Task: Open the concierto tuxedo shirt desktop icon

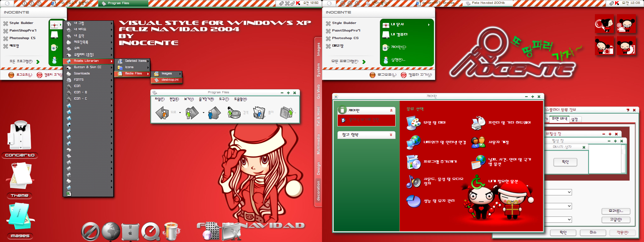Action: click(20, 135)
